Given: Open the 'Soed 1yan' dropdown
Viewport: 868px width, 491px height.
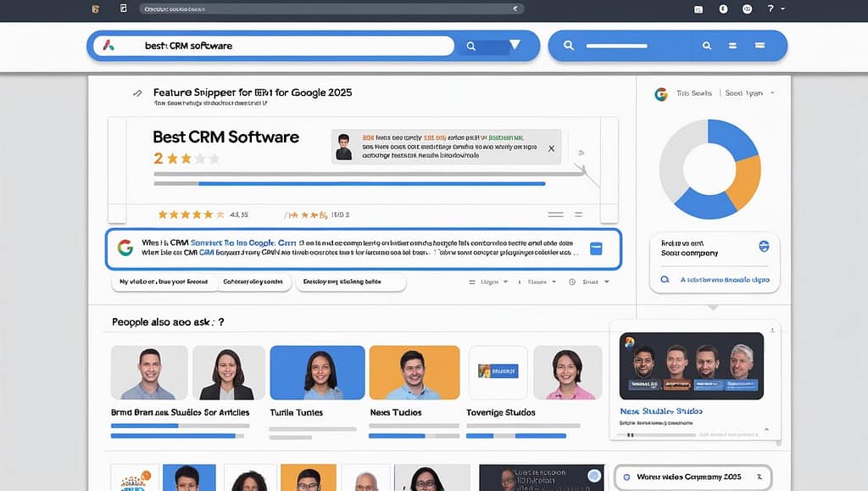Looking at the screenshot, I should click(x=749, y=93).
